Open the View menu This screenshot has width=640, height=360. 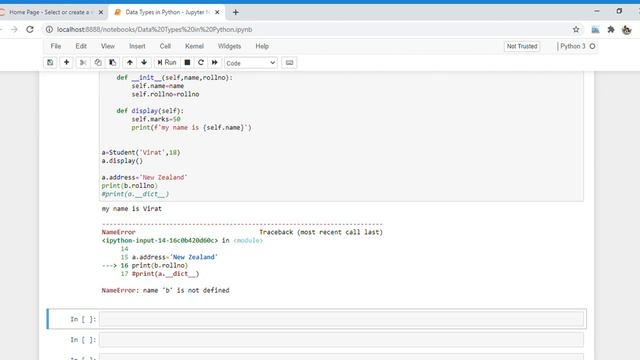108,46
